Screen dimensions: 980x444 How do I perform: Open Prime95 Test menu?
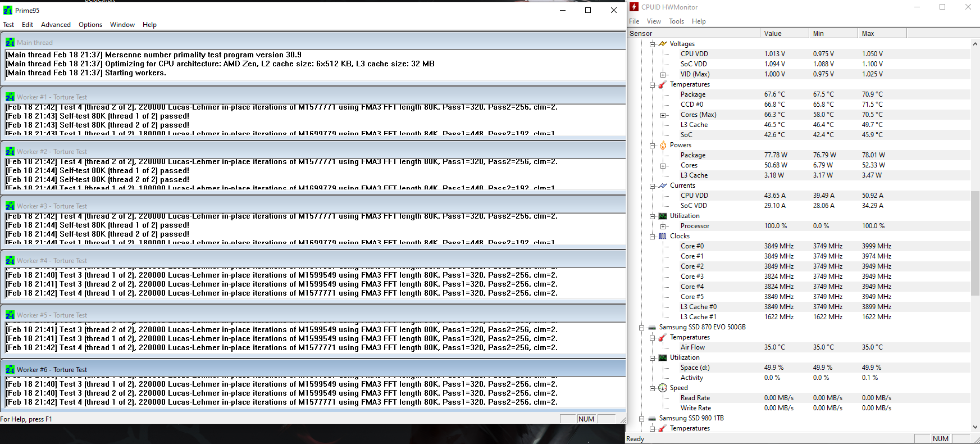click(8, 25)
